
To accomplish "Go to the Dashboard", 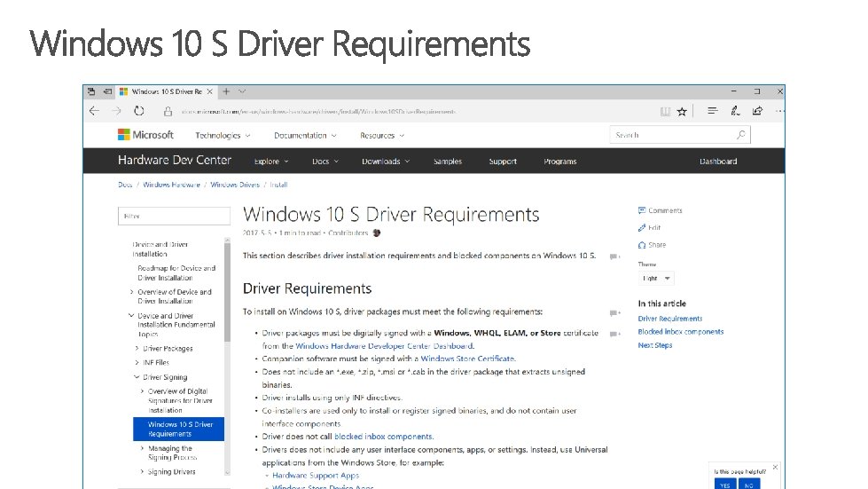I will tap(718, 162).
